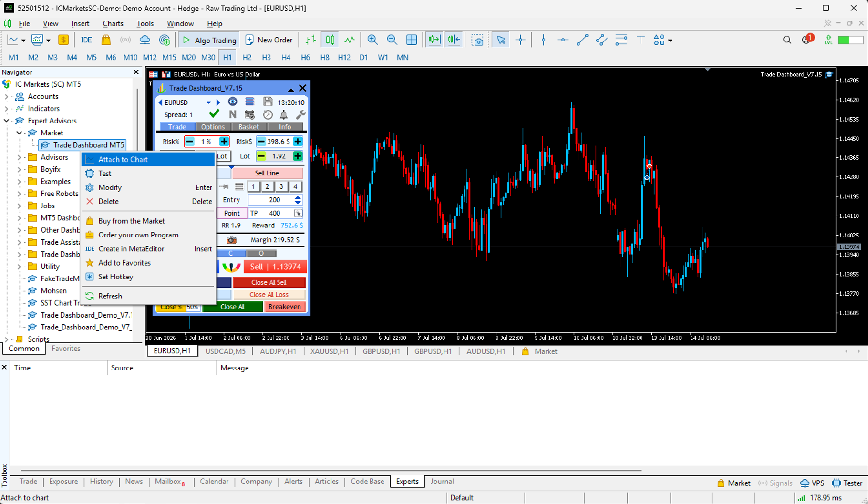The image size is (868, 504).
Task: Select the trendline drawing tool
Action: tap(582, 40)
